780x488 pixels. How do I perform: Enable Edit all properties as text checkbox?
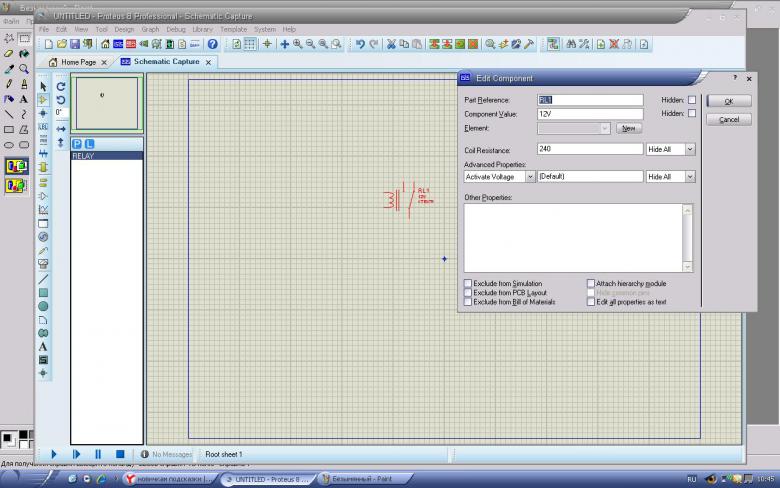(590, 302)
